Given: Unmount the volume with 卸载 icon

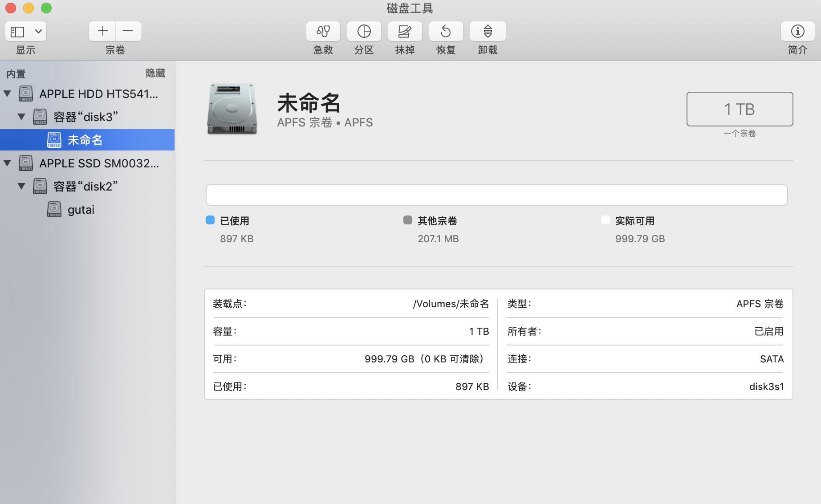Looking at the screenshot, I should [x=488, y=31].
